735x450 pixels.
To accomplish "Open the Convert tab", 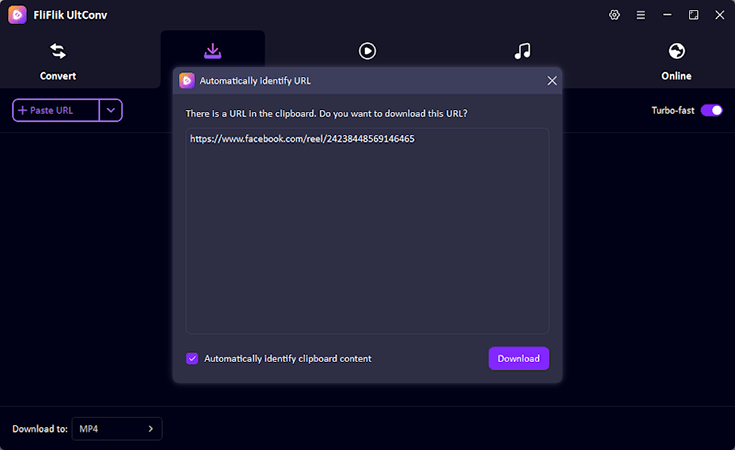I will click(x=58, y=62).
